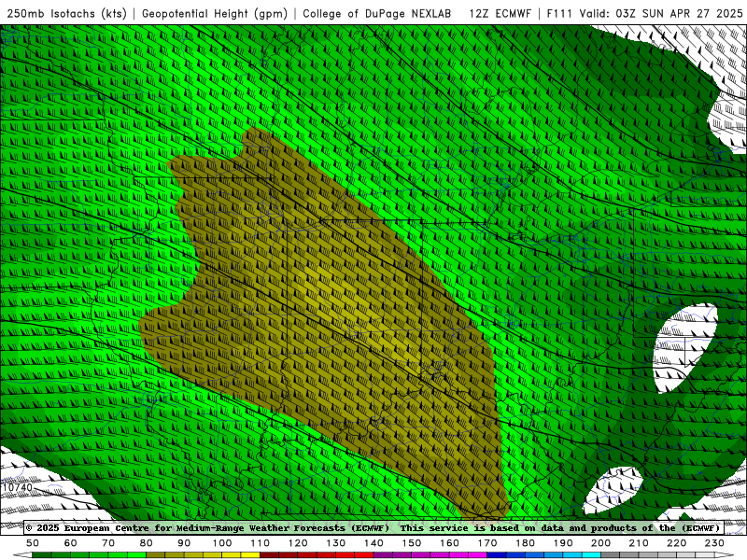Click the '© 2025 European Centre' copyright text
747x560 pixels.
pyautogui.click(x=88, y=528)
